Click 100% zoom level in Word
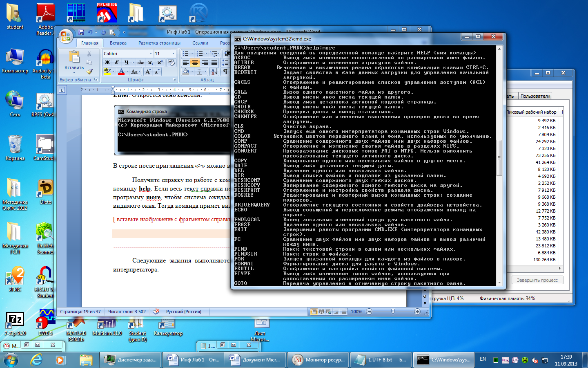588x368 pixels. click(356, 312)
